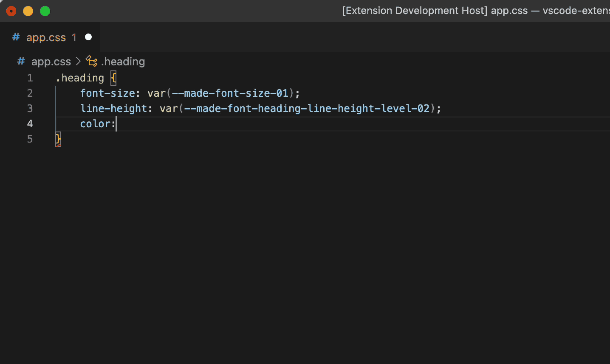Open the file dropdown from the app.css breadcrumb
The height and width of the screenshot is (364, 610).
[x=51, y=62]
